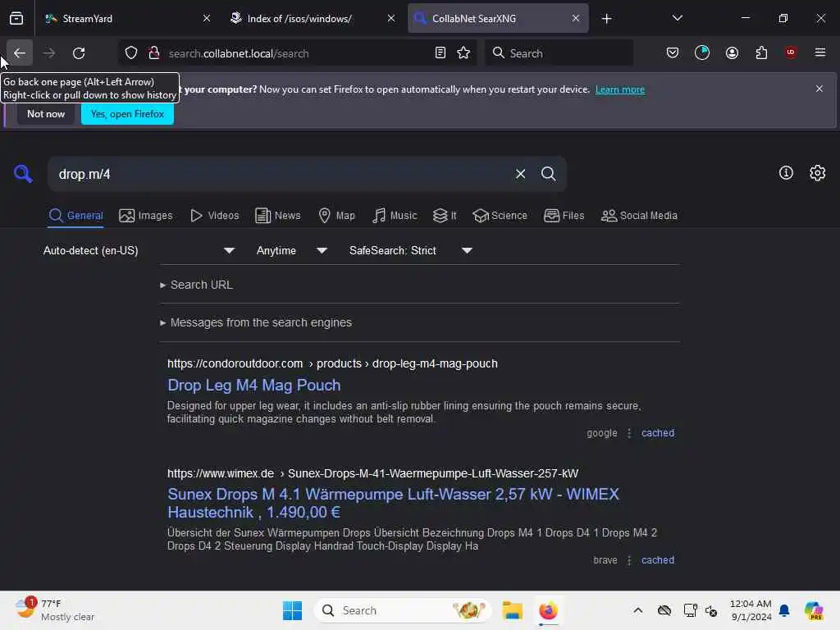Open the Copilot icon in taskbar
This screenshot has width=840, height=630.
point(813,610)
